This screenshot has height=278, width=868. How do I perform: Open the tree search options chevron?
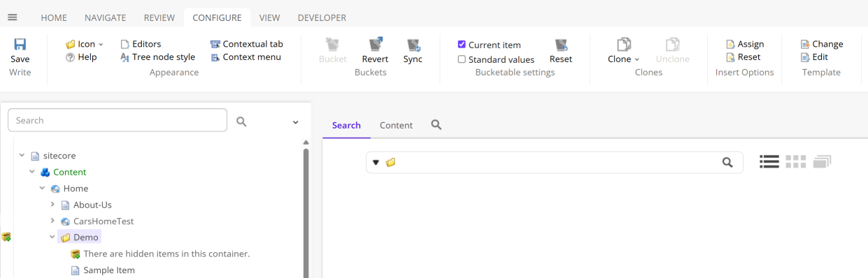tap(295, 122)
